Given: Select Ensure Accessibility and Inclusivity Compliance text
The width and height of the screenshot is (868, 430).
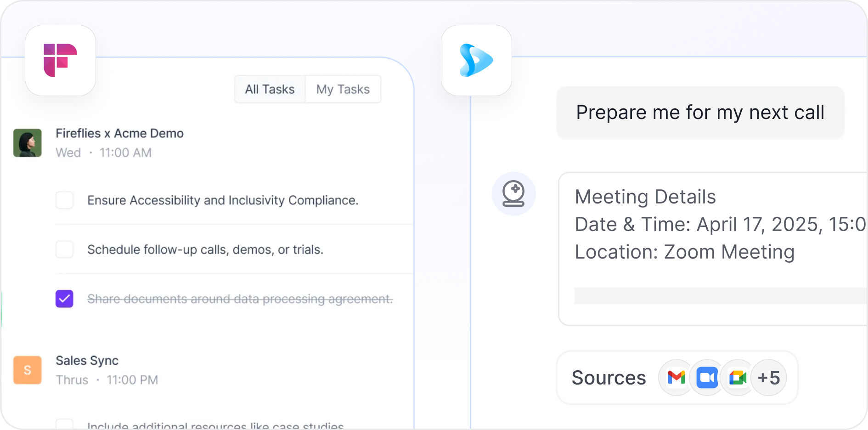Looking at the screenshot, I should [223, 200].
